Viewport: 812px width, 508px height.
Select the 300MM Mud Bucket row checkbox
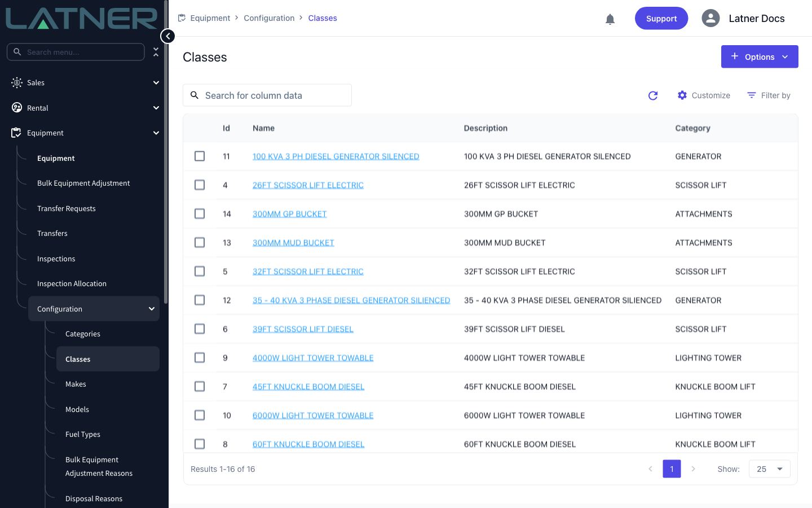click(200, 242)
